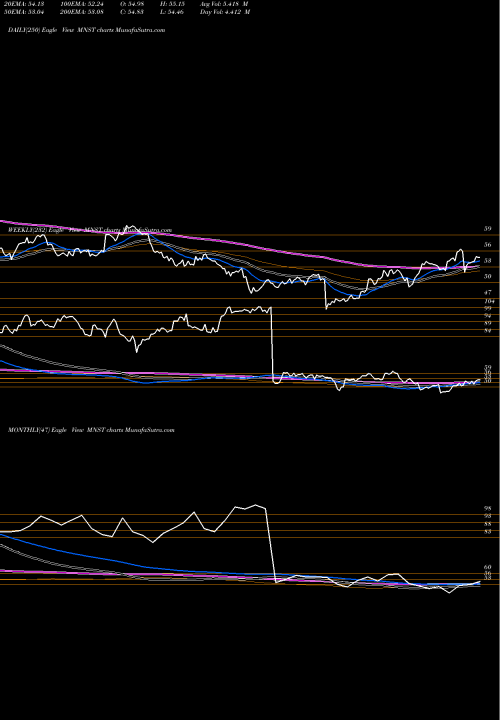The height and width of the screenshot is (720, 500).
Task: Click the 47 price axis label
Action: pos(489,292)
